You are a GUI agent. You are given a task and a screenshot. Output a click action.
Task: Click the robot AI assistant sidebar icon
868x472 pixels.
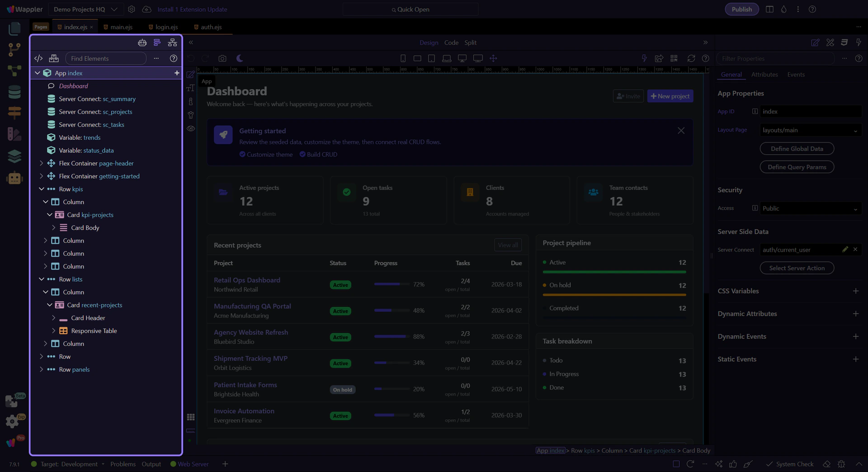point(14,178)
